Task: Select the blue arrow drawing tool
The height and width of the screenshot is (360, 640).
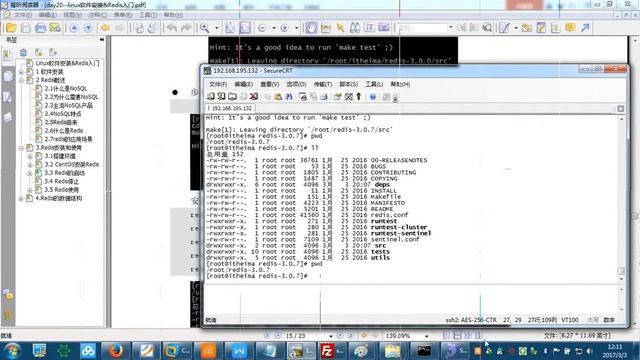Action: pos(585,28)
